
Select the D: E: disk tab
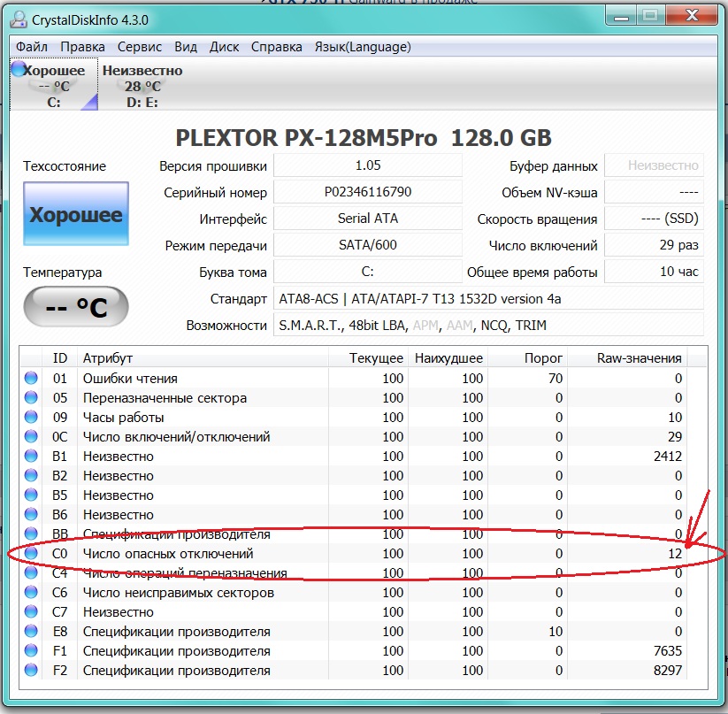(x=142, y=86)
